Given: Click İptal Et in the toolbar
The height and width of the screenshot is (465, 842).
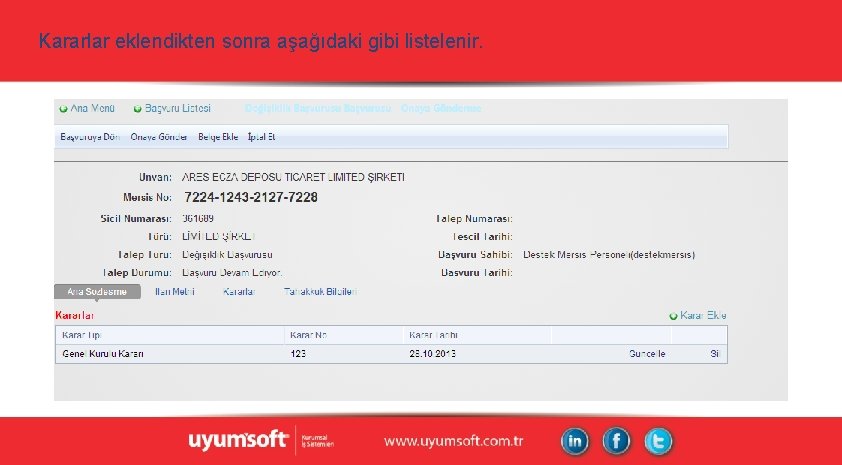Looking at the screenshot, I should pos(262,137).
